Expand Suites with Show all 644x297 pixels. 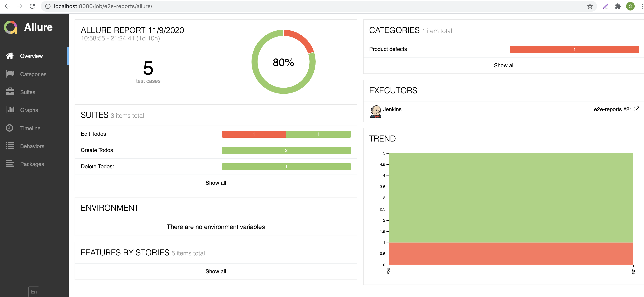(216, 183)
